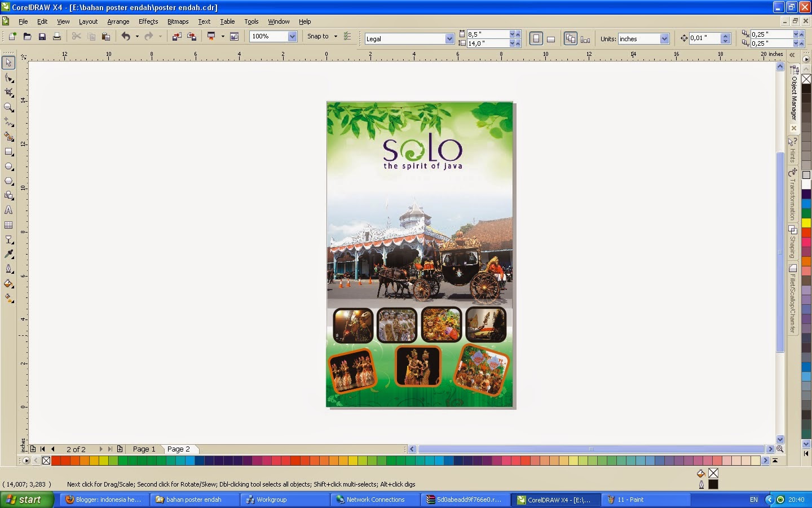
Task: Set page to Landscape orientation
Action: click(x=551, y=38)
